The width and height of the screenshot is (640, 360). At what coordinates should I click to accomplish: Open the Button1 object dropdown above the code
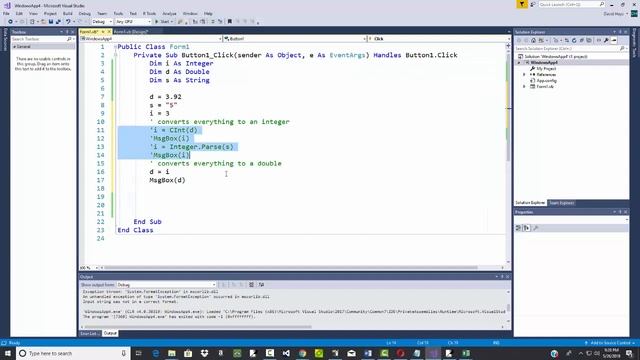tap(294, 39)
